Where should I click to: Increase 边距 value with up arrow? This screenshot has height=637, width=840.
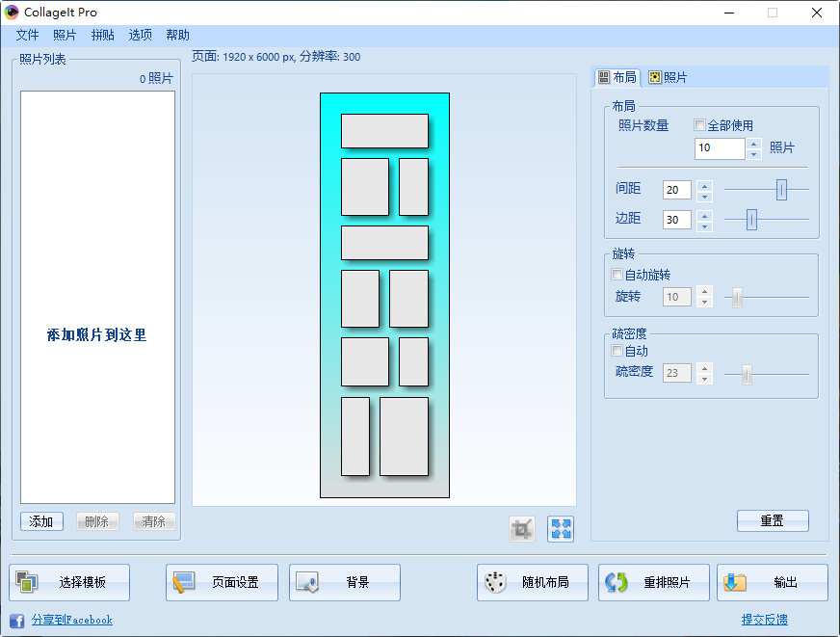coord(705,215)
